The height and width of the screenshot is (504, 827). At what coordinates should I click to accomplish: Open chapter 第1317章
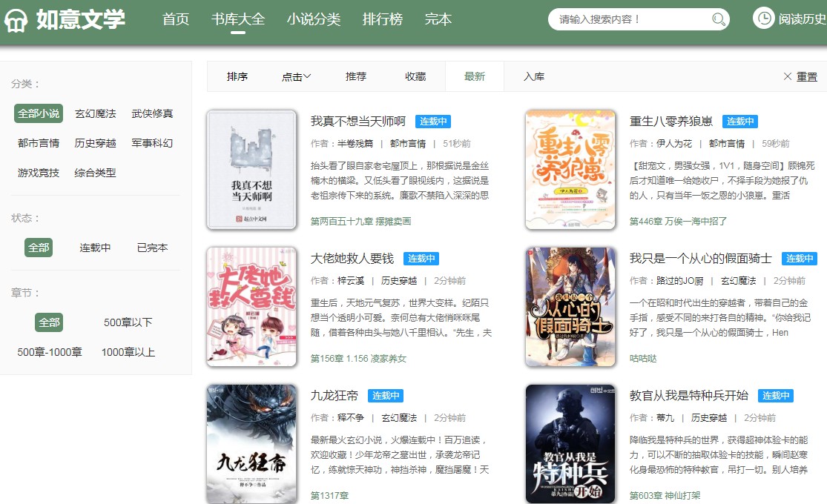(329, 496)
